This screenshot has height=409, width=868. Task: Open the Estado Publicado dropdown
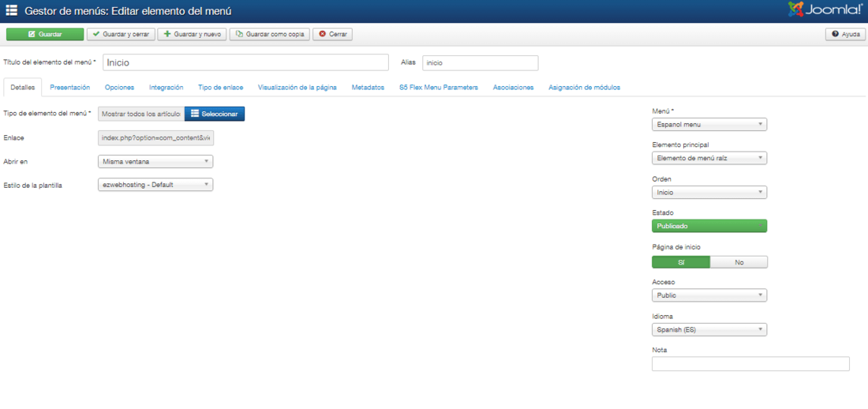tap(709, 226)
